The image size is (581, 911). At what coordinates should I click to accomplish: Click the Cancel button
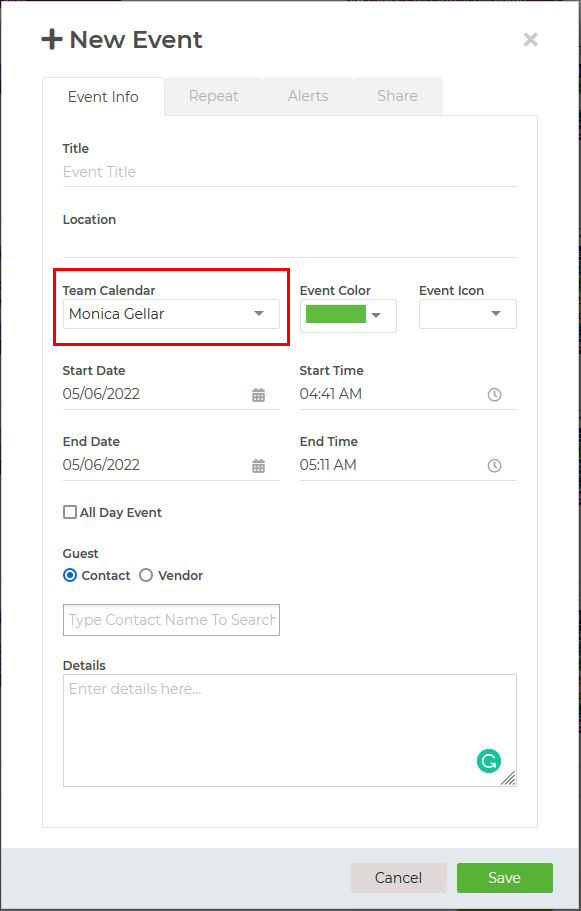(x=399, y=877)
